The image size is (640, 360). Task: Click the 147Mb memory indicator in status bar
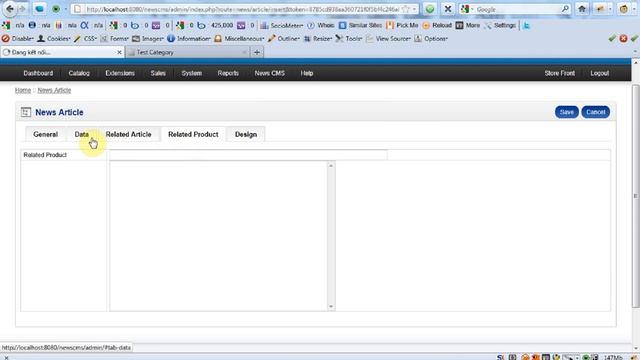tap(613, 357)
